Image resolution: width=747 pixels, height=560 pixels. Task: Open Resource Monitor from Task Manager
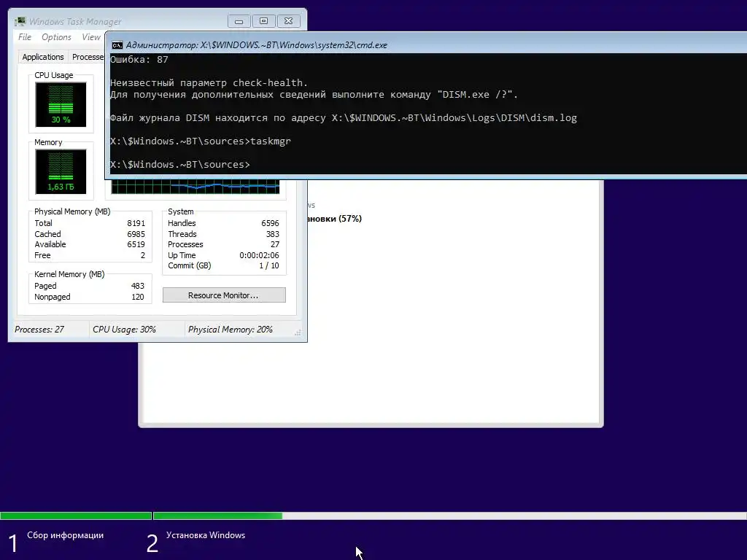coord(224,295)
